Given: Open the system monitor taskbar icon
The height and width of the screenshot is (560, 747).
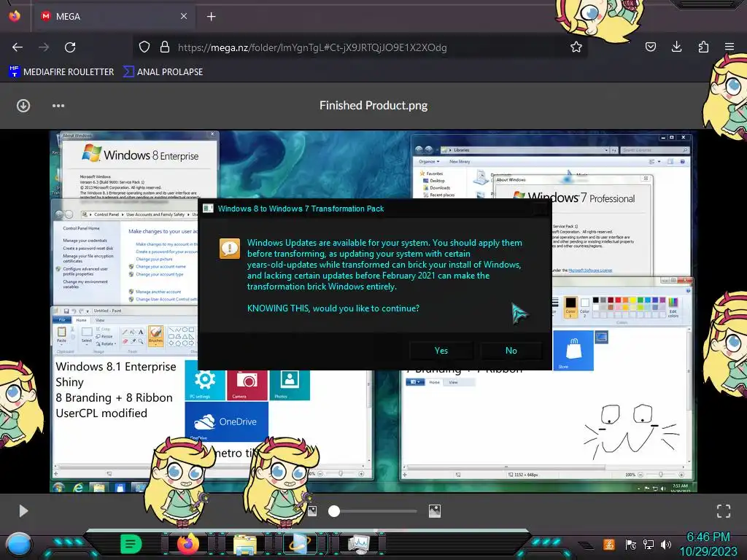Looking at the screenshot, I should [x=358, y=544].
